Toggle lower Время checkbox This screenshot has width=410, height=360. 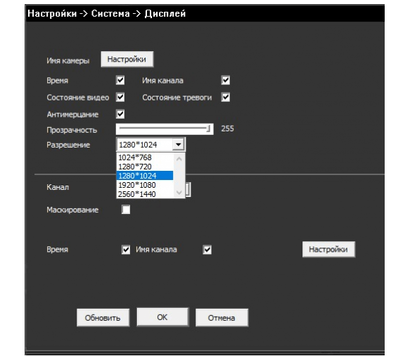pyautogui.click(x=126, y=250)
